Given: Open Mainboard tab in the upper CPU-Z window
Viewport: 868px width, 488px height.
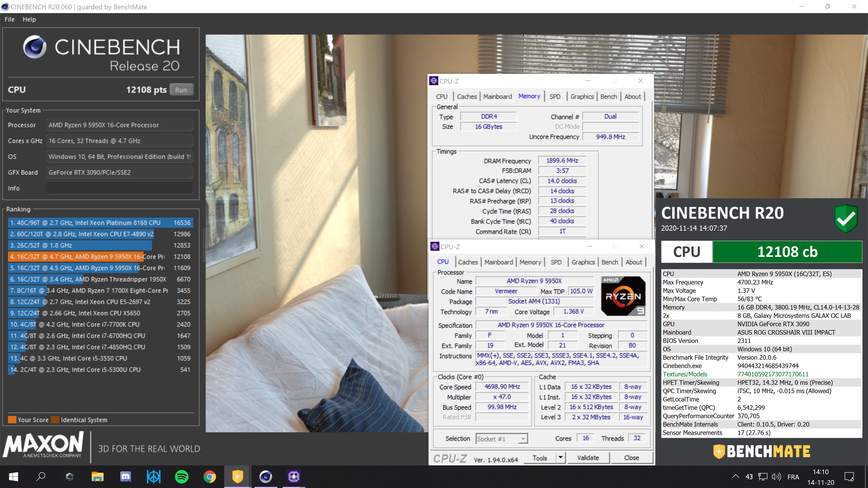Looking at the screenshot, I should coord(497,97).
